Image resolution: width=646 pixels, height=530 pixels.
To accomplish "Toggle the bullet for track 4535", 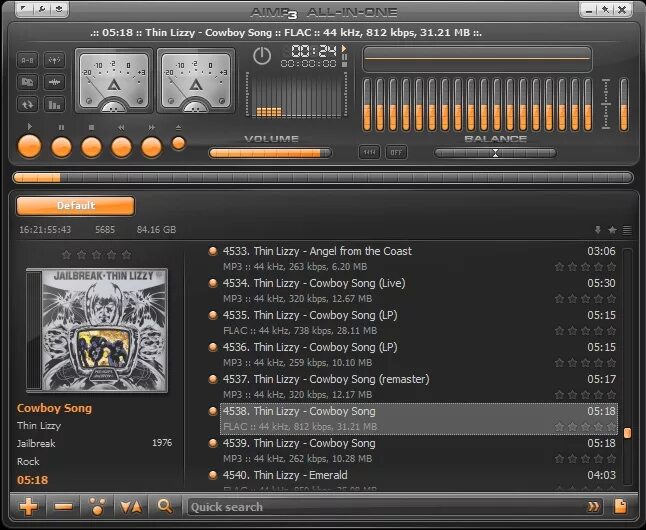I will pyautogui.click(x=213, y=315).
